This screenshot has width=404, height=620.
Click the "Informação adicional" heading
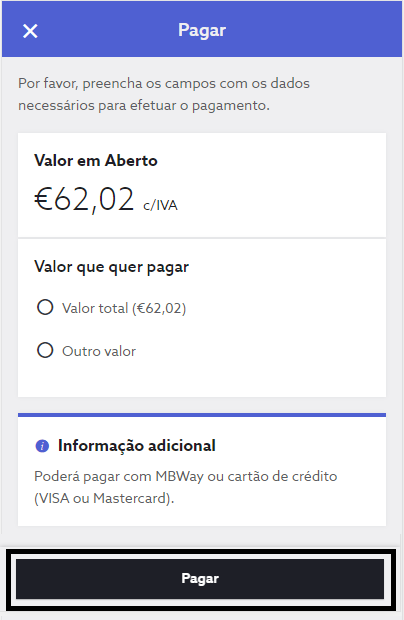pyautogui.click(x=137, y=446)
